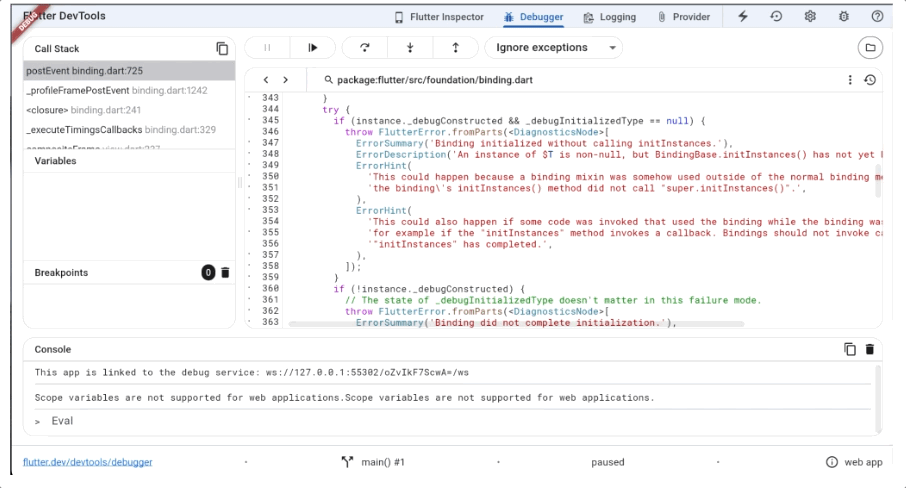
Task: Open the Ignore exceptions dropdown
Action: pos(554,48)
